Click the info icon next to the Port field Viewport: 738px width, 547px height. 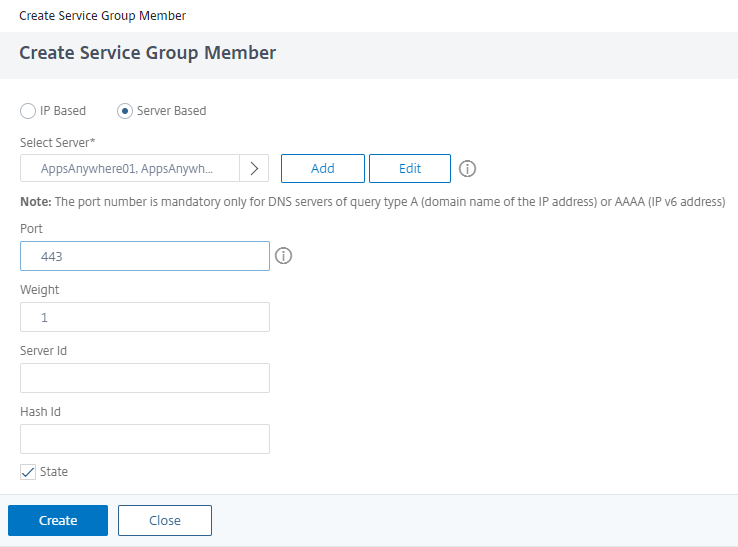[x=283, y=257]
